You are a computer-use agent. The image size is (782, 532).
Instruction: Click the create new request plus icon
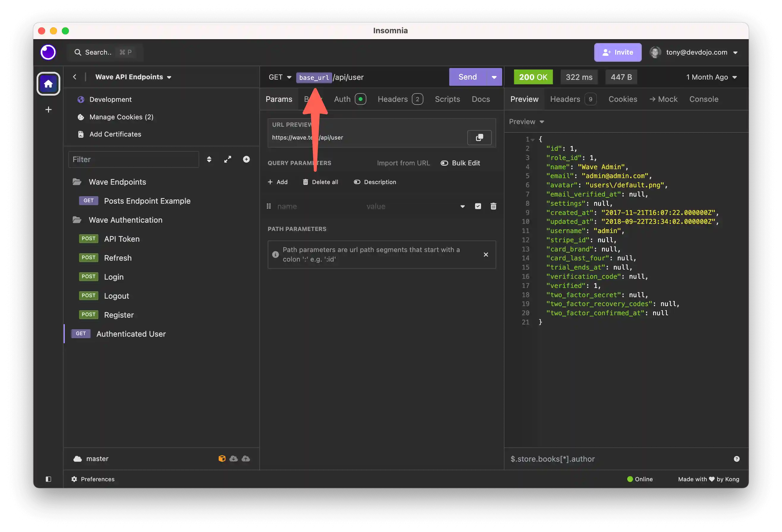(246, 159)
